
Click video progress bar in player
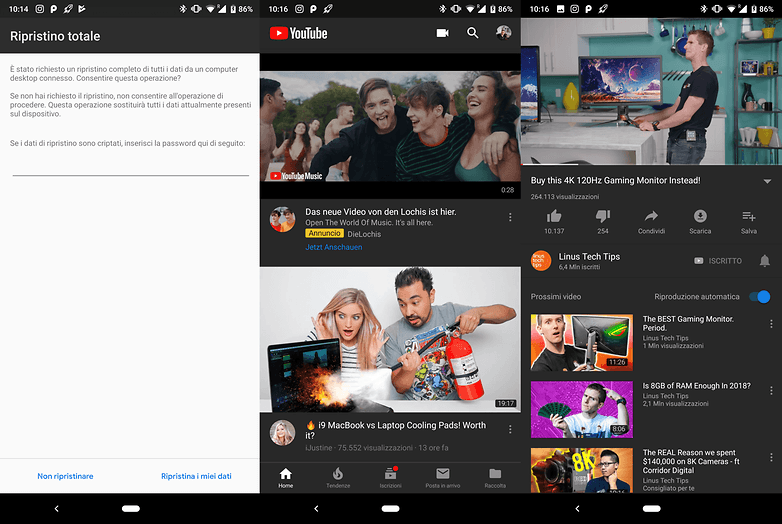(651, 164)
